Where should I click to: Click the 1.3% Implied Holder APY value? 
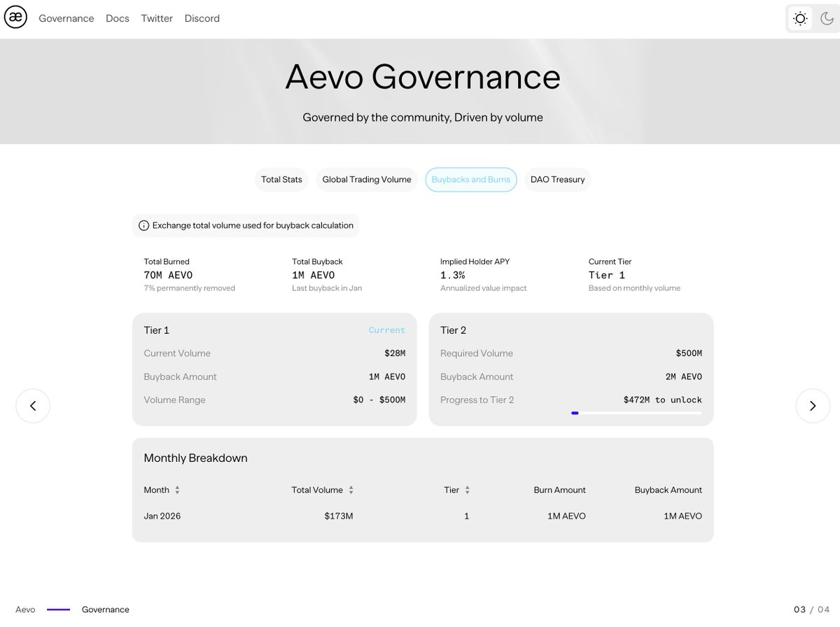pos(453,275)
